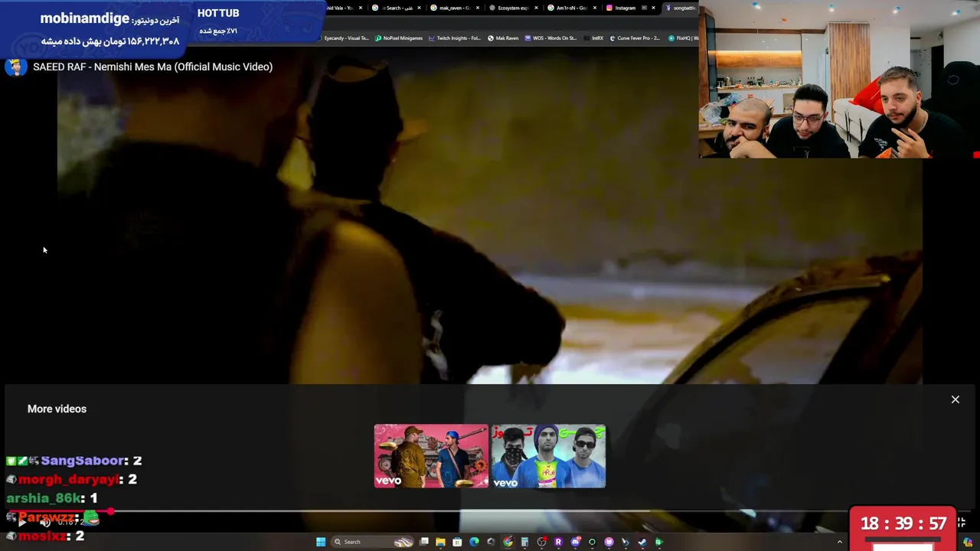Open Microsoft Store from the taskbar
The height and width of the screenshot is (551, 980).
457,542
